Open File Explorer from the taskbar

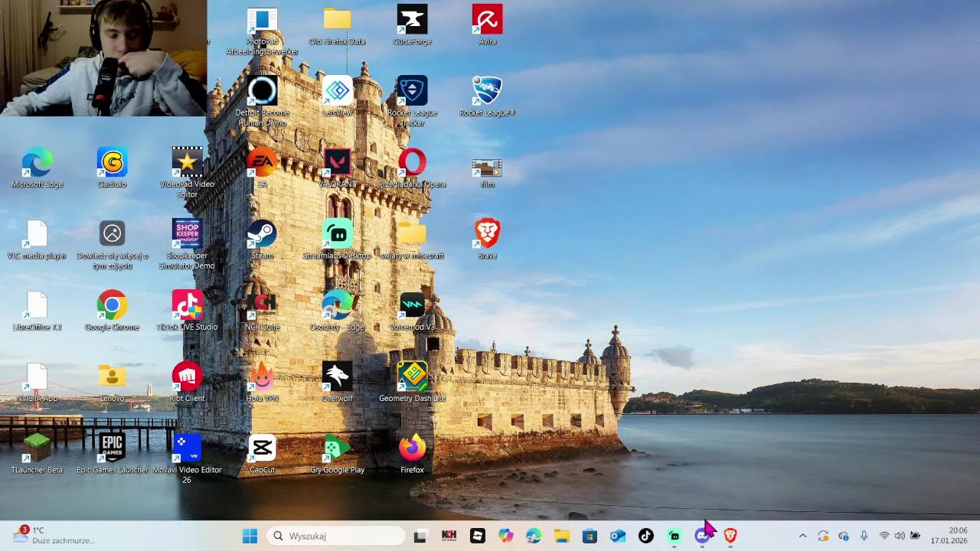pyautogui.click(x=561, y=536)
